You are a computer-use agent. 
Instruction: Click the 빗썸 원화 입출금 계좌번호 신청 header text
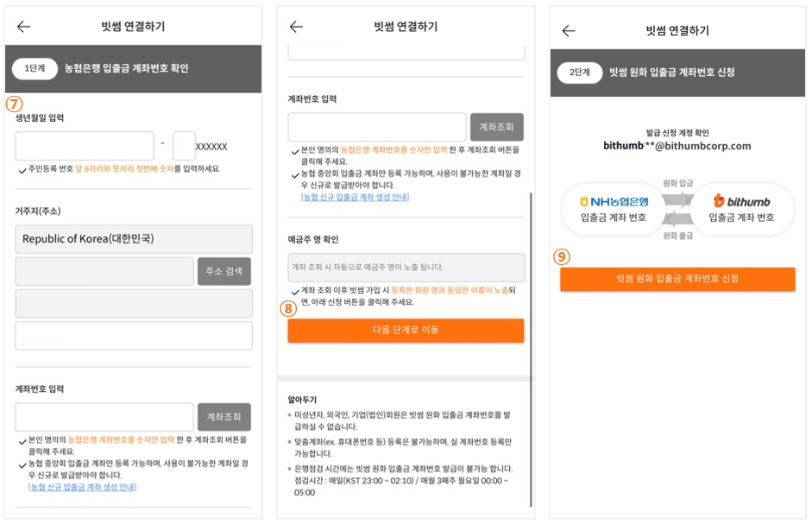coord(672,73)
